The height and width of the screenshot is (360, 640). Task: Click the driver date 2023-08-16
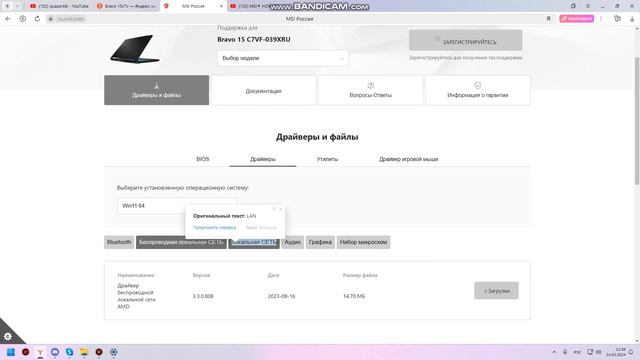pyautogui.click(x=281, y=296)
